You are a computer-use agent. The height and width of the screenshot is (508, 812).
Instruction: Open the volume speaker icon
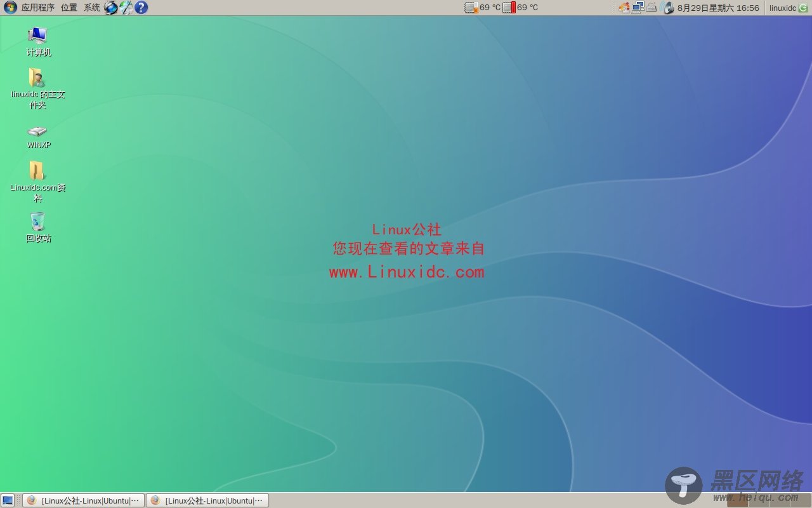pyautogui.click(x=667, y=8)
